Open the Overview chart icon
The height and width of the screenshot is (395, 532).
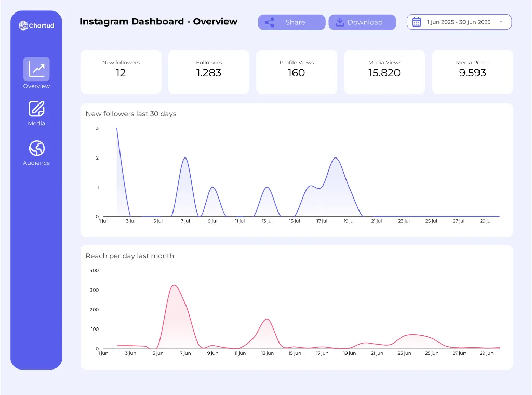tap(36, 69)
